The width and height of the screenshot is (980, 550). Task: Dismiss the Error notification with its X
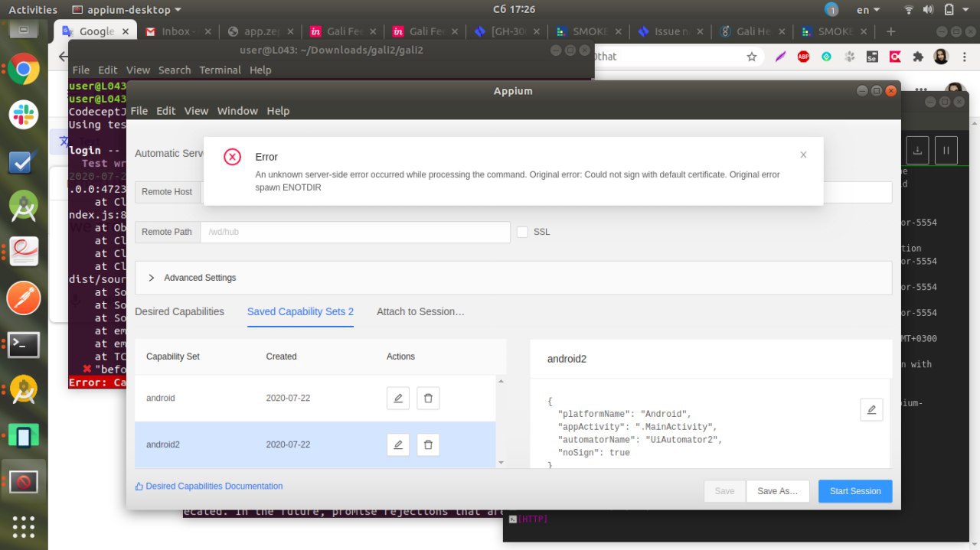(x=803, y=155)
